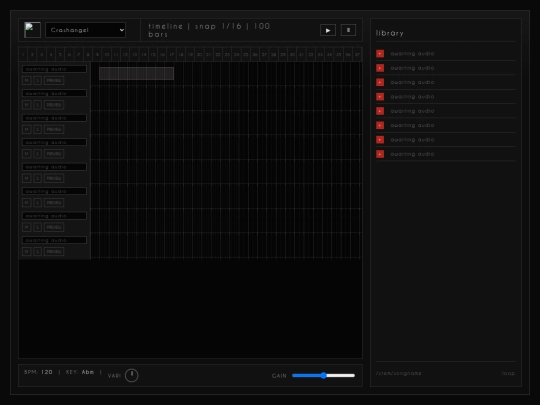Preview the sixth track
Viewport: 540px width, 405px height.
tap(54, 203)
